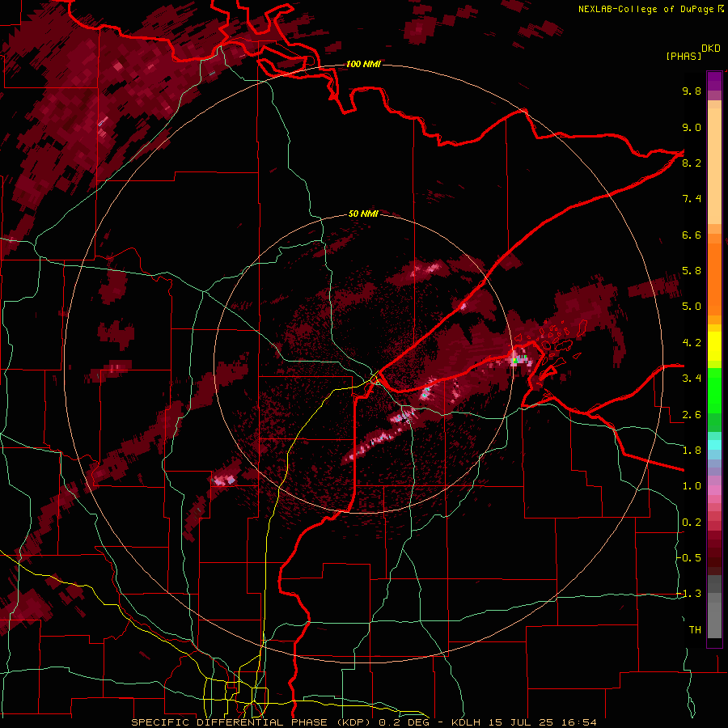Click the bottom KDP product caption text
Screen dimensions: 728x728
(363, 722)
